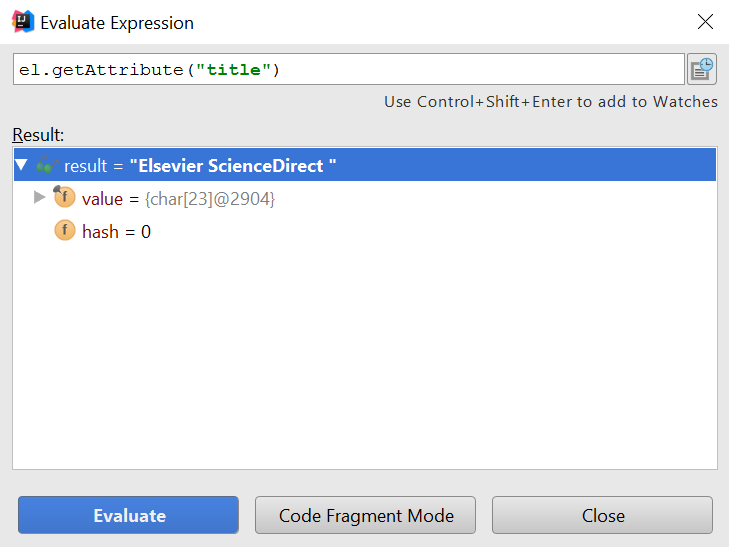Place cursor in the "title" string literal
Viewport: 729px width, 547px height.
point(235,69)
